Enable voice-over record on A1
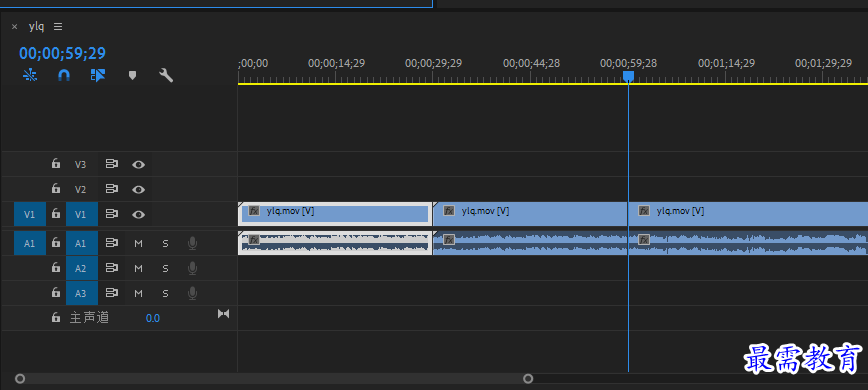 (x=192, y=243)
